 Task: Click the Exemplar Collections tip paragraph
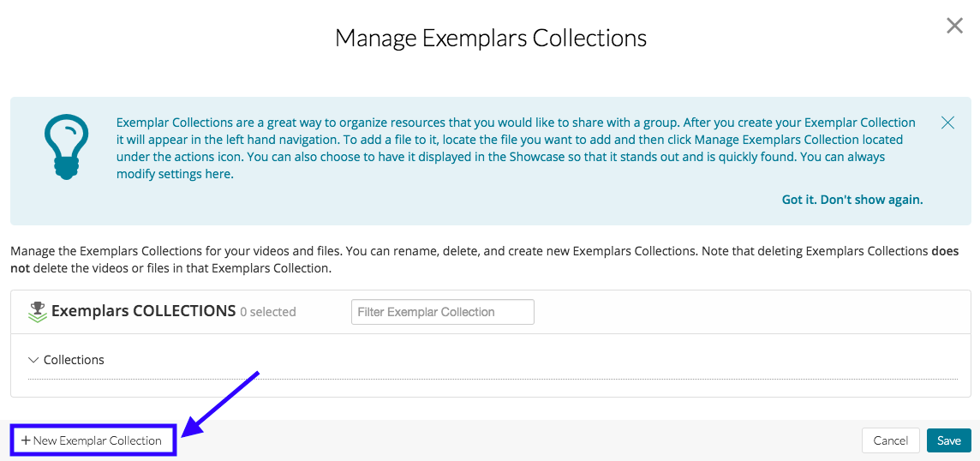(516, 148)
